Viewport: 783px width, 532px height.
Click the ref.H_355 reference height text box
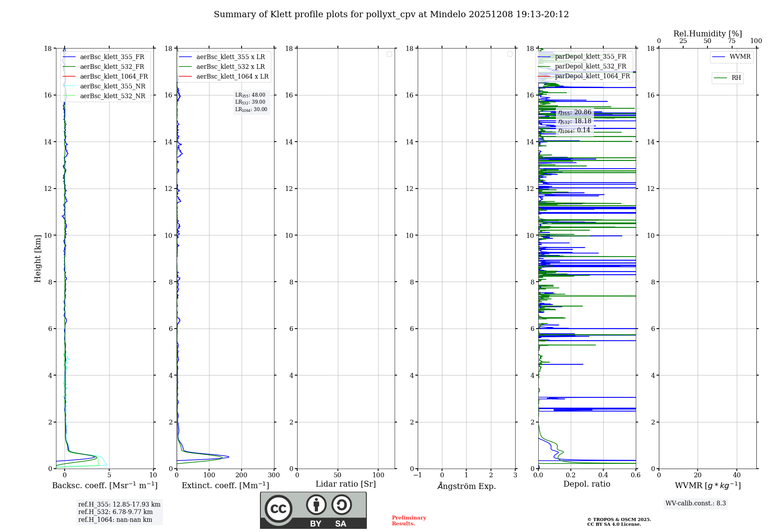(x=119, y=505)
